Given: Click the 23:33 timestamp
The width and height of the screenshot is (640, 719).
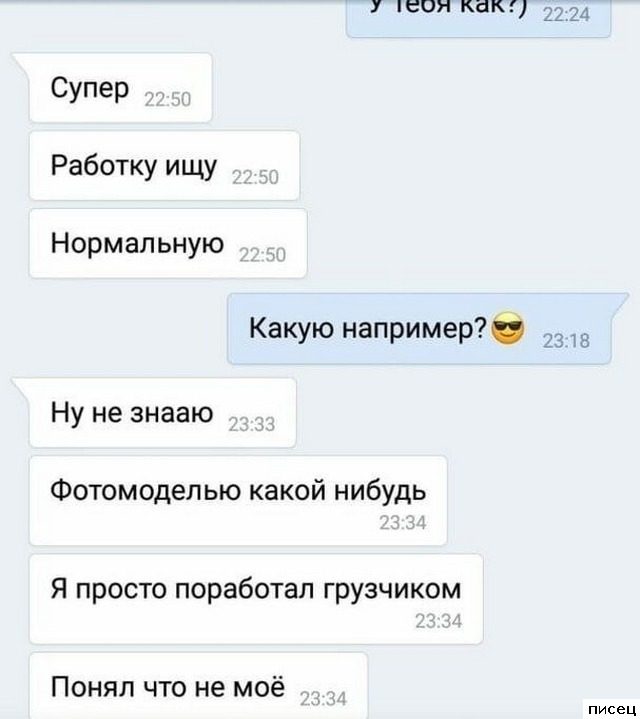Looking at the screenshot, I should coord(251,425).
